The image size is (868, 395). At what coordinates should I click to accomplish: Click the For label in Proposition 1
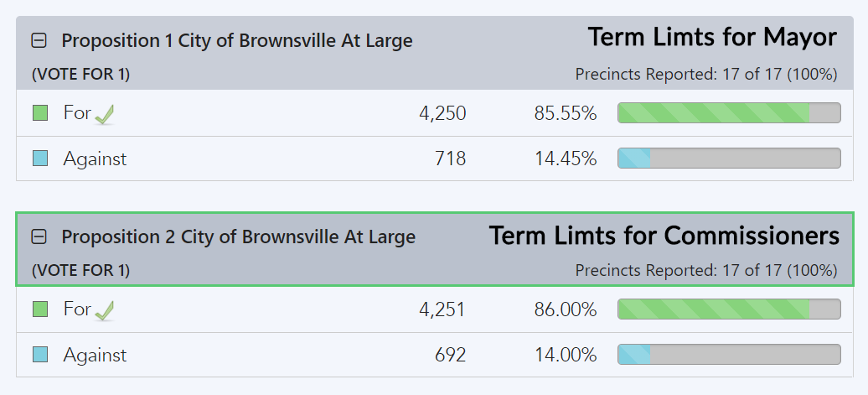[77, 113]
